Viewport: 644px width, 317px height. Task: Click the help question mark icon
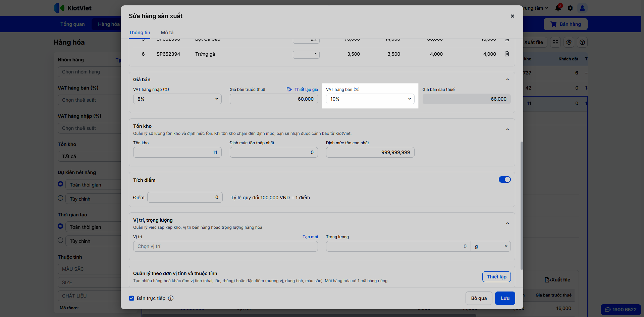582,42
